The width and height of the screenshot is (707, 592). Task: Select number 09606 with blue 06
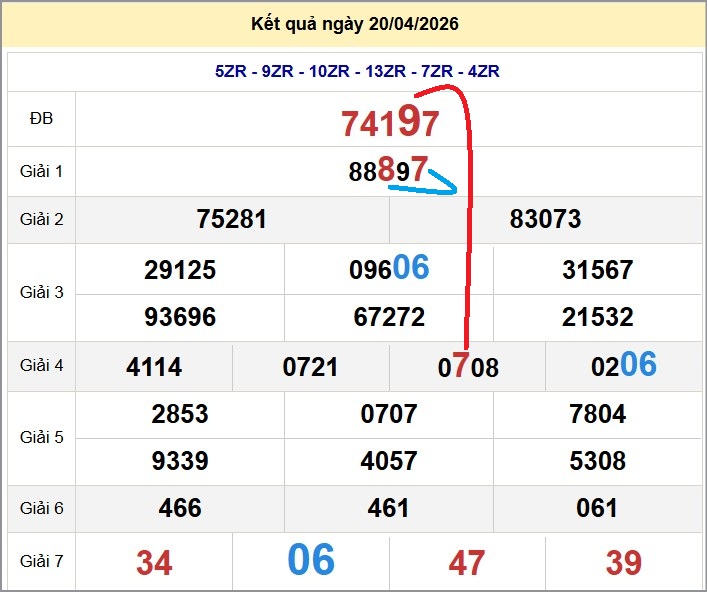pyautogui.click(x=389, y=269)
